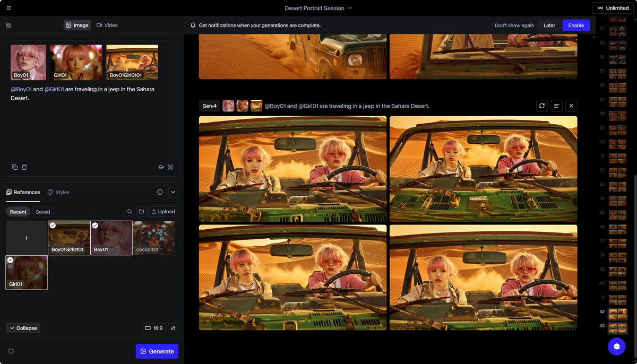Expand the chevron next to References info
This screenshot has height=364, width=637.
tap(173, 192)
